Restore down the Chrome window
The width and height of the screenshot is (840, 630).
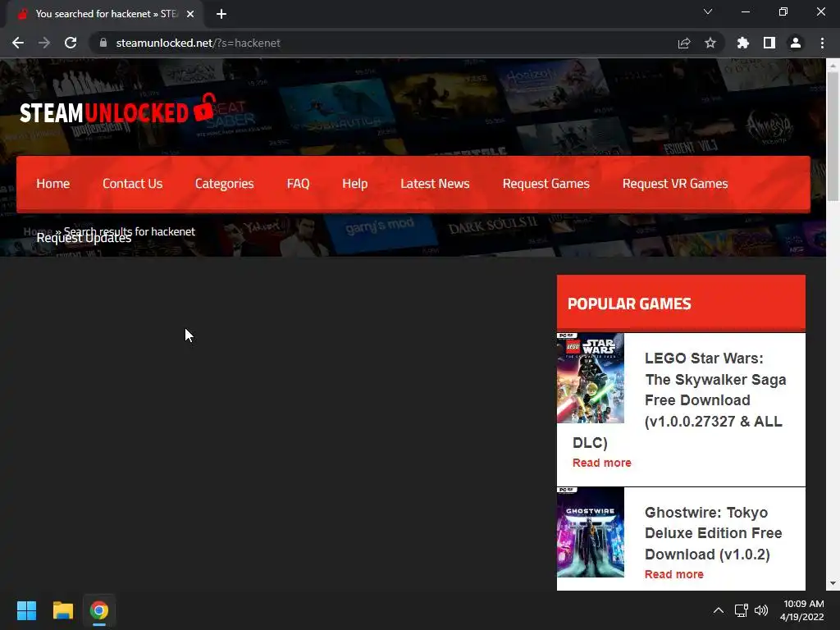(x=783, y=11)
